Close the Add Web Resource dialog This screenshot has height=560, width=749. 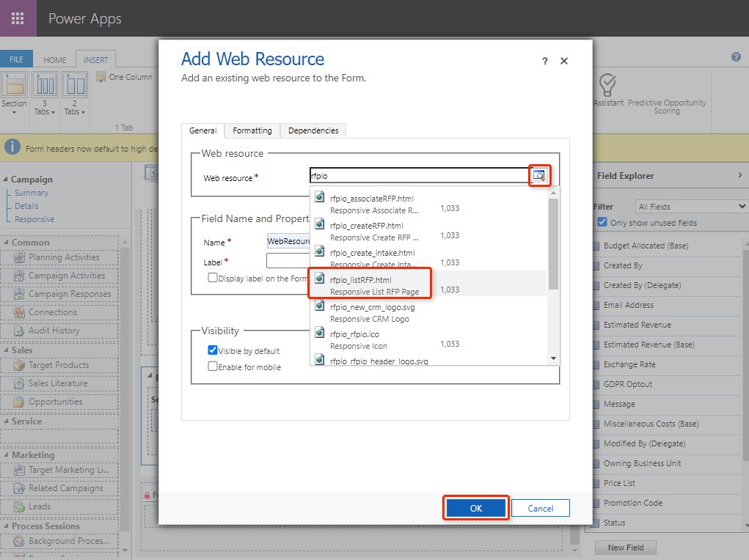click(x=564, y=61)
